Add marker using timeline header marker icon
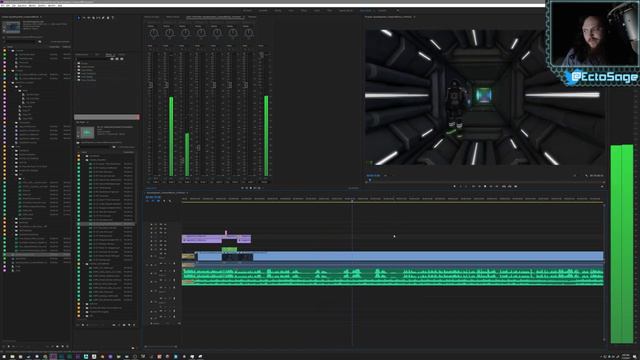Screen dimensions: 640x360 click(x=164, y=201)
